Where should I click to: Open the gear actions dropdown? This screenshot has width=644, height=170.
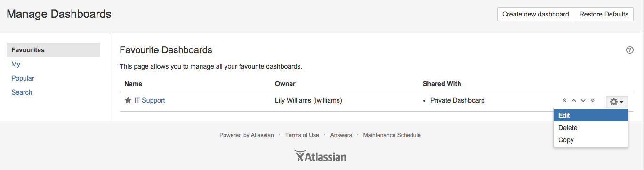coord(617,102)
